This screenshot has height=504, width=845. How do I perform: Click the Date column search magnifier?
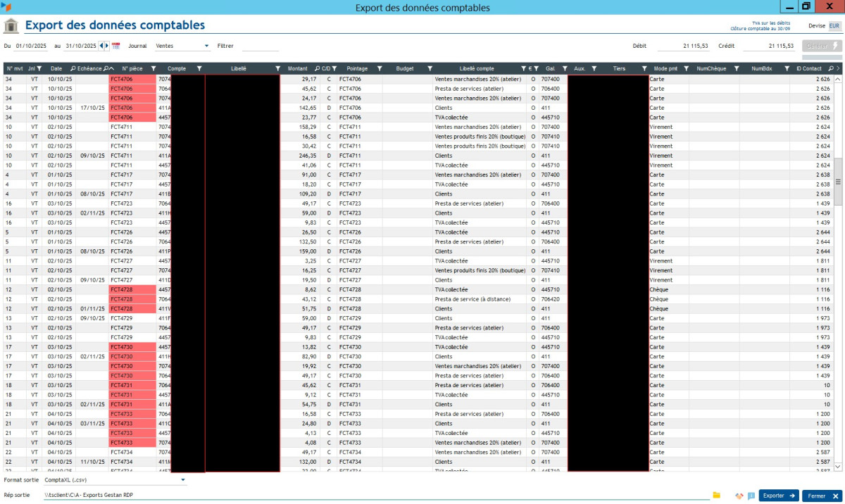point(73,68)
